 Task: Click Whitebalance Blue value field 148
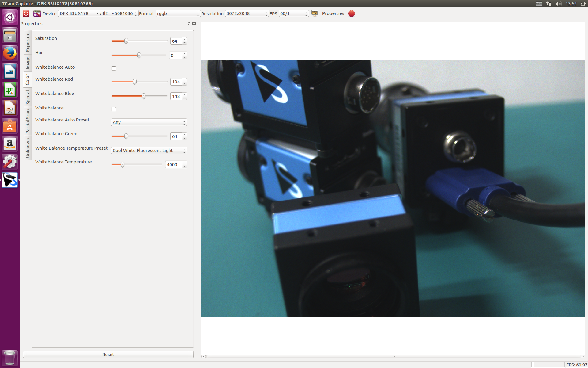(176, 96)
